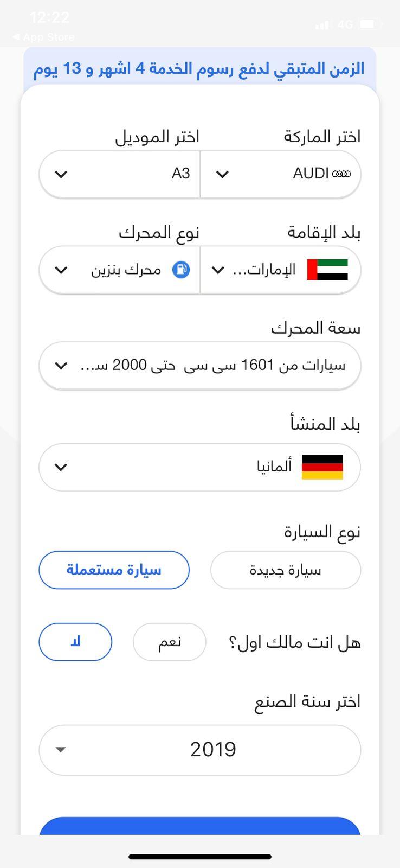Open the AUDI brand dropdown
Screen dimensions: 400x868
click(x=281, y=174)
